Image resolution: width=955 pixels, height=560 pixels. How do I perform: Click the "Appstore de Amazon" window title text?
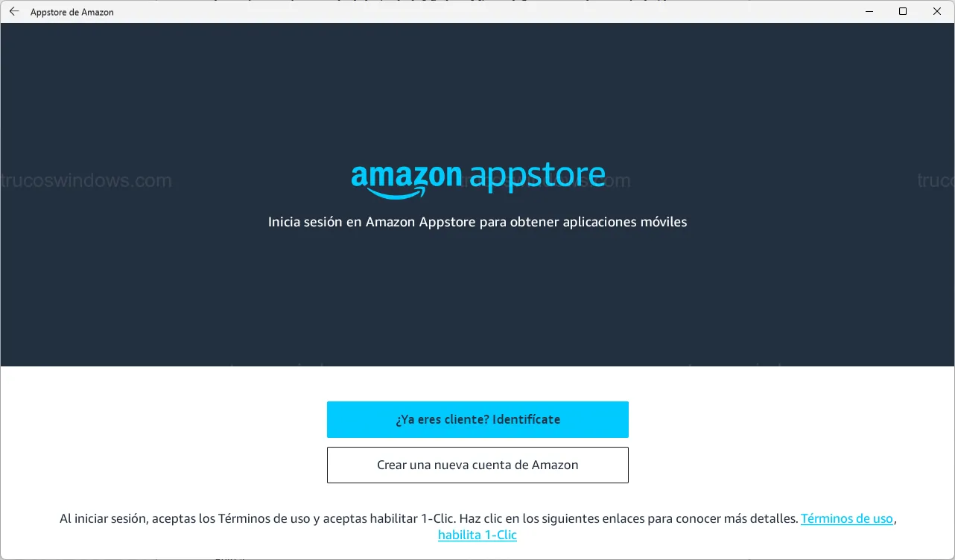click(x=72, y=13)
